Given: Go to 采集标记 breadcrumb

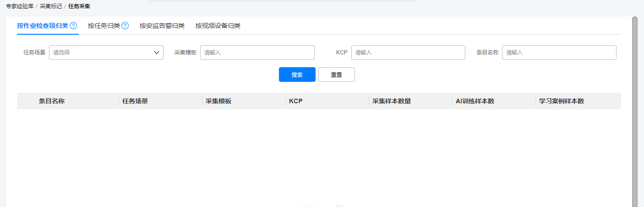Looking at the screenshot, I should pos(51,6).
